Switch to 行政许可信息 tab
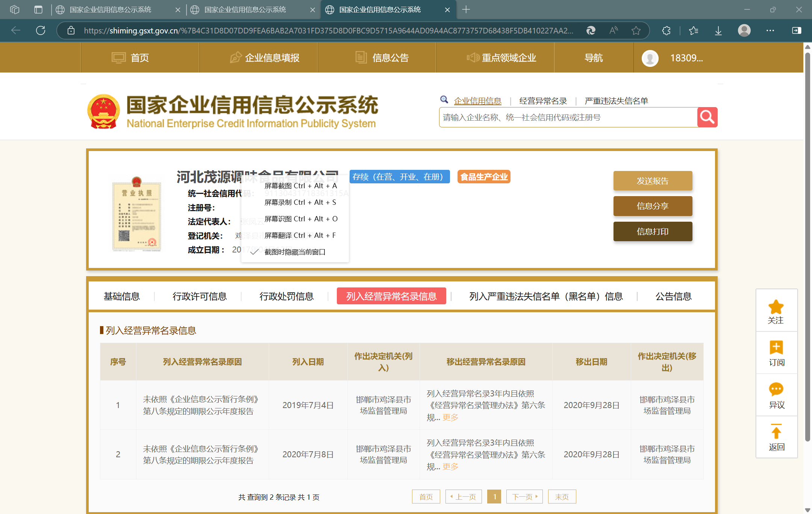The image size is (812, 514). click(x=200, y=296)
